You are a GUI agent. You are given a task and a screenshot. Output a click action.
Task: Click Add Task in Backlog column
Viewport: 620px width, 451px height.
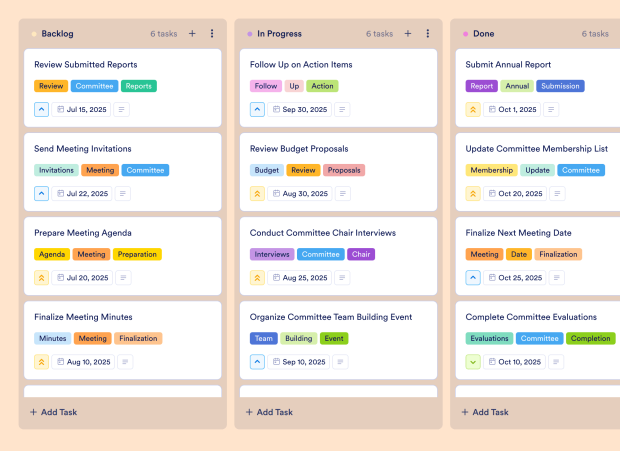pyautogui.click(x=53, y=412)
